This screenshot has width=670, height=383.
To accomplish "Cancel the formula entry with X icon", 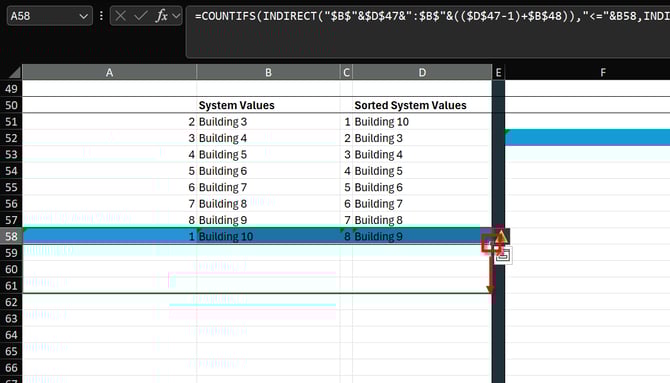I will [120, 16].
